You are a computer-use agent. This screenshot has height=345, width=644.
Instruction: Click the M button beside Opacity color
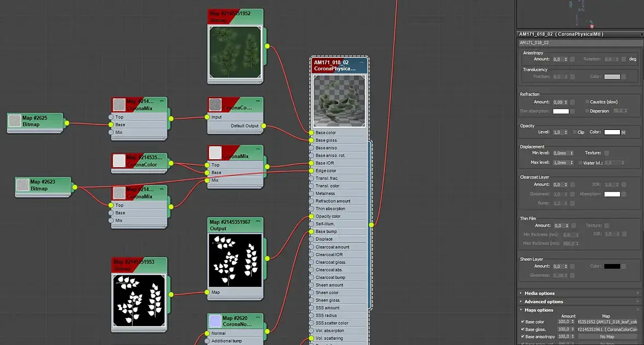623,132
